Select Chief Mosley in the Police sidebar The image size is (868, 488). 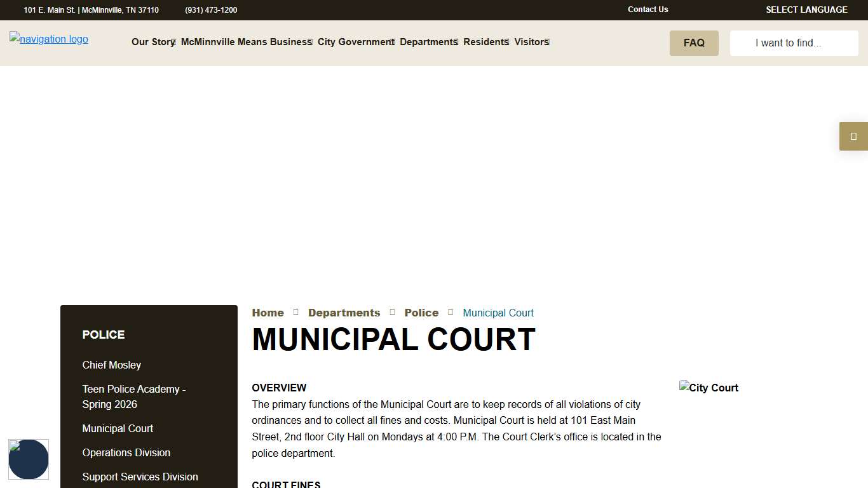coord(111,365)
